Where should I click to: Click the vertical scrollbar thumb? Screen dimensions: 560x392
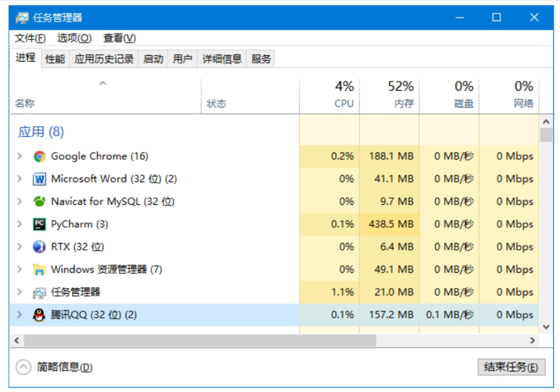(x=546, y=135)
